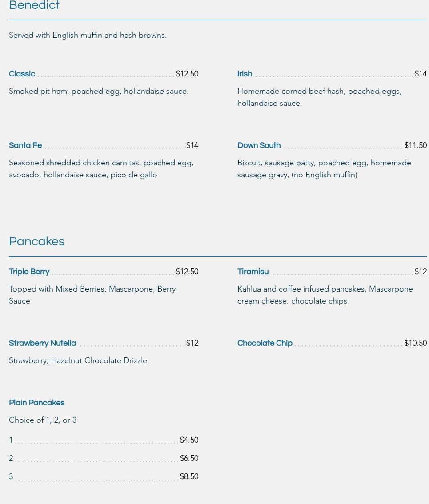This screenshot has width=429, height=504.
Task: Select the $8.50 three pancake price
Action: tap(189, 477)
